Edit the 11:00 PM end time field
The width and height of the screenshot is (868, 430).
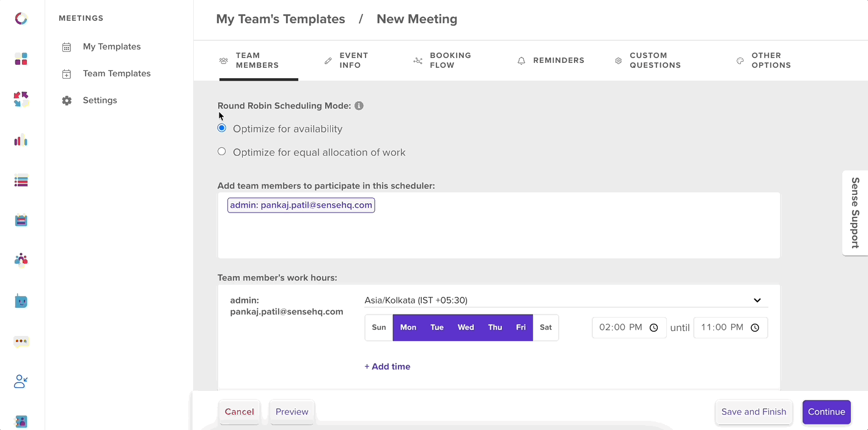(x=730, y=327)
